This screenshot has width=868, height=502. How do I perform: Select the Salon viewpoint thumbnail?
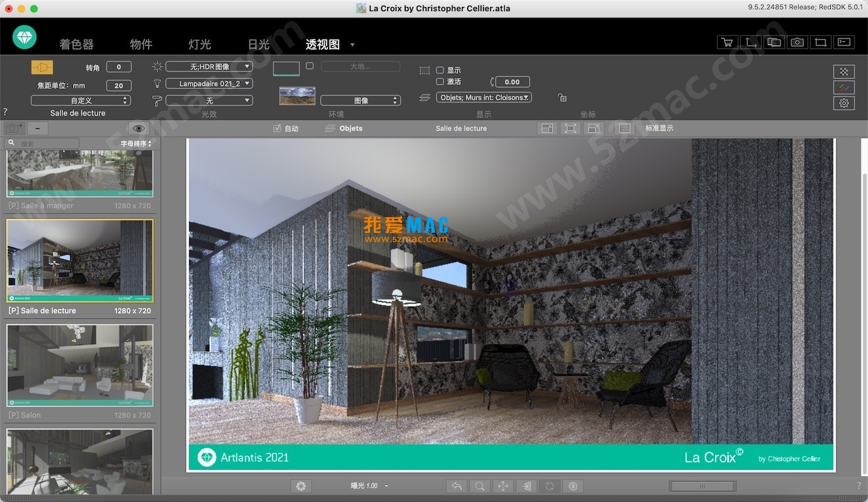[x=80, y=365]
